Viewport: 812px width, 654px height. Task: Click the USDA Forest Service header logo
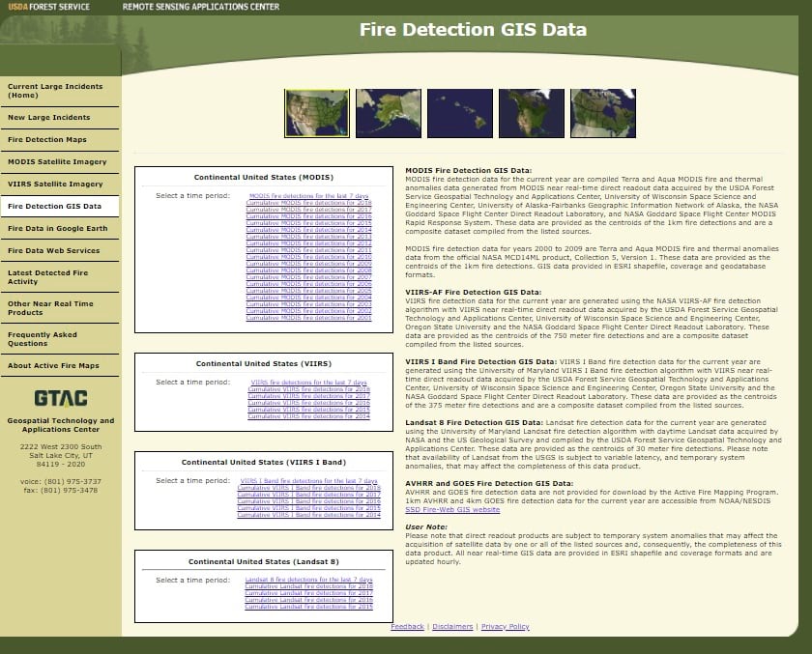tap(48, 7)
